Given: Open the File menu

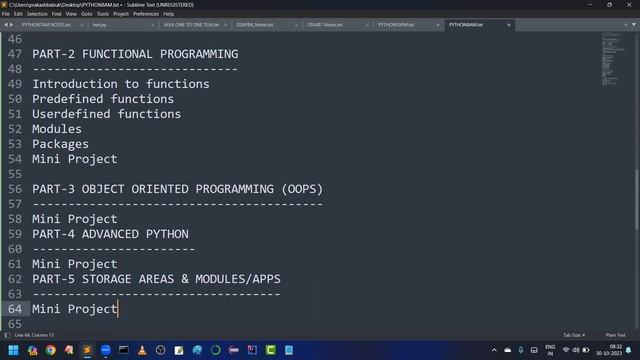Looking at the screenshot, I should click(x=6, y=14).
